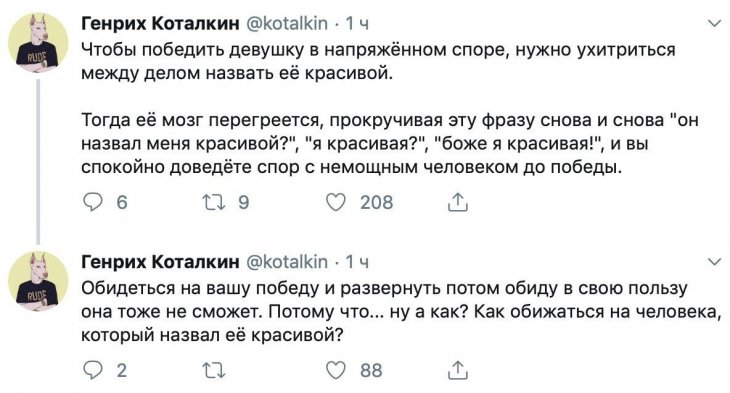Open the second tweet's avatar image
Screen dimensions: 730x393
tap(38, 282)
